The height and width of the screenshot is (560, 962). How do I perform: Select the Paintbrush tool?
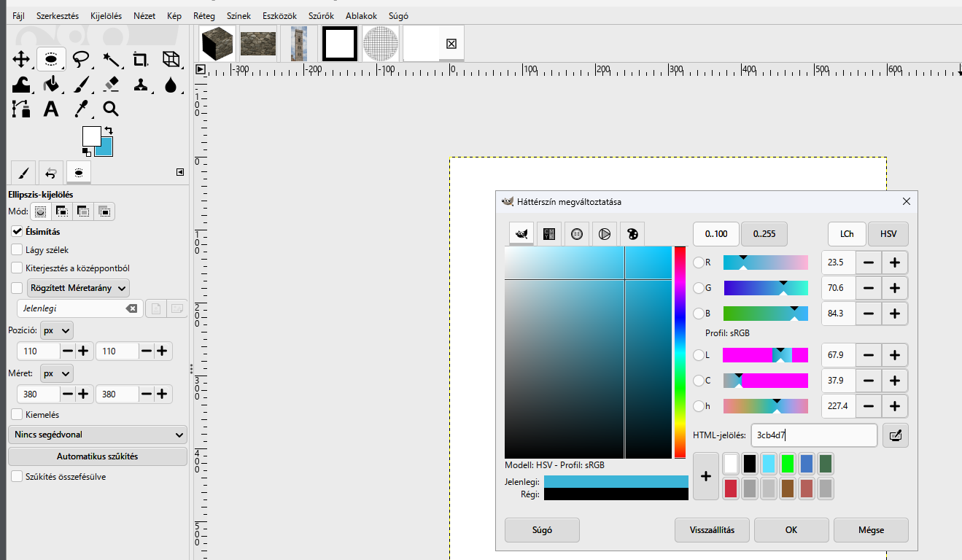pos(81,84)
